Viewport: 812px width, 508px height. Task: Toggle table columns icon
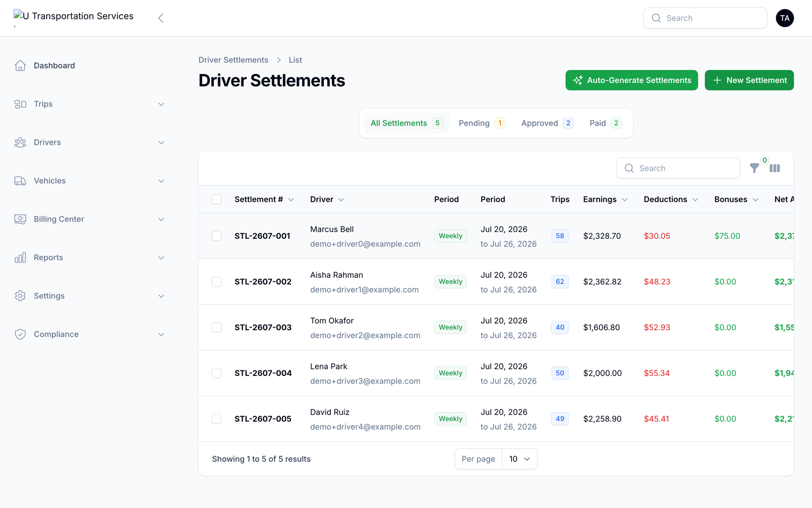tap(775, 168)
